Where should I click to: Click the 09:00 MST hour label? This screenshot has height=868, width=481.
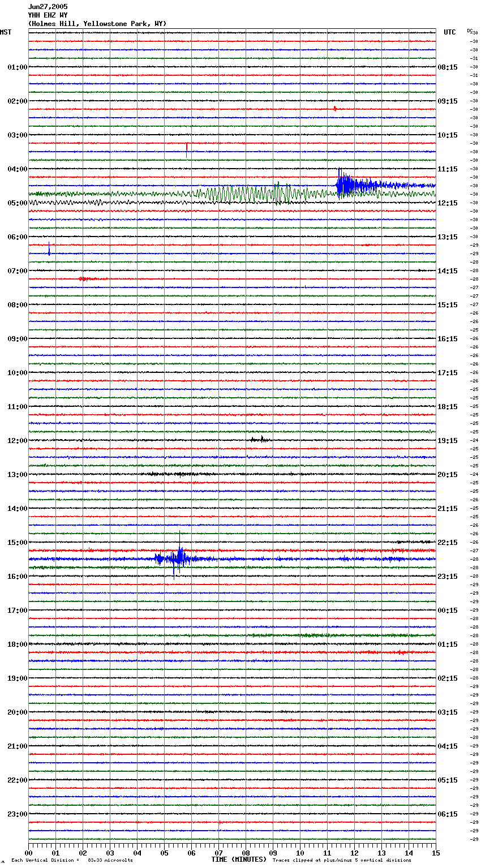coord(18,339)
